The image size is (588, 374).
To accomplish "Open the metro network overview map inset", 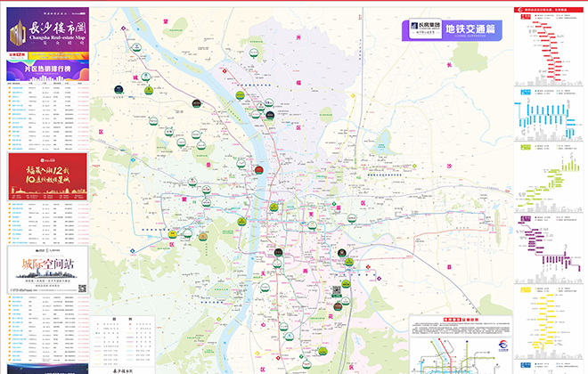I will 461,355.
